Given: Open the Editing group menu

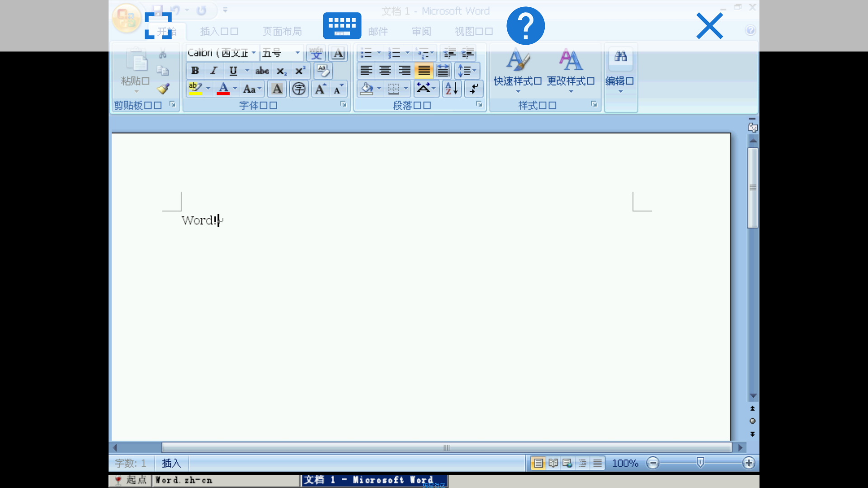Looking at the screenshot, I should click(620, 70).
